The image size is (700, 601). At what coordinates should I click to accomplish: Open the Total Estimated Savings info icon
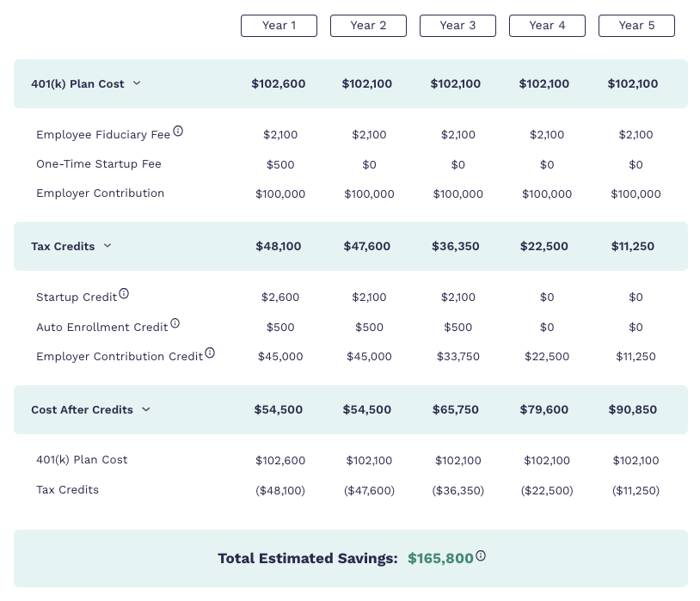click(x=481, y=555)
